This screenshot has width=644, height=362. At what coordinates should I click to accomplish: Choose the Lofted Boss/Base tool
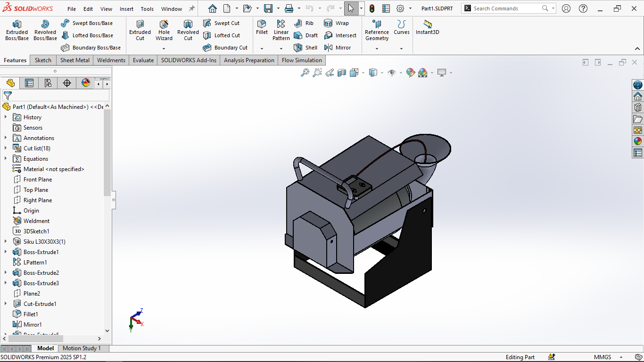87,35
